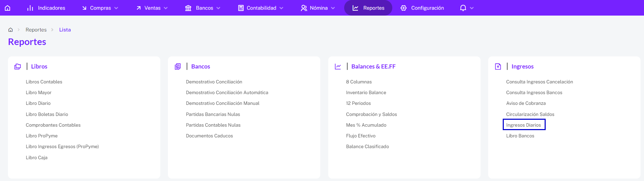Screen dimensions: 644x181
Task: Select the Reportes menu tab
Action: [x=368, y=8]
